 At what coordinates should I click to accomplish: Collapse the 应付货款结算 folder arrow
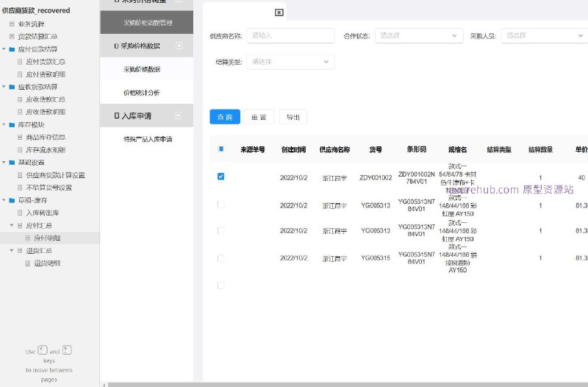[x=4, y=49]
